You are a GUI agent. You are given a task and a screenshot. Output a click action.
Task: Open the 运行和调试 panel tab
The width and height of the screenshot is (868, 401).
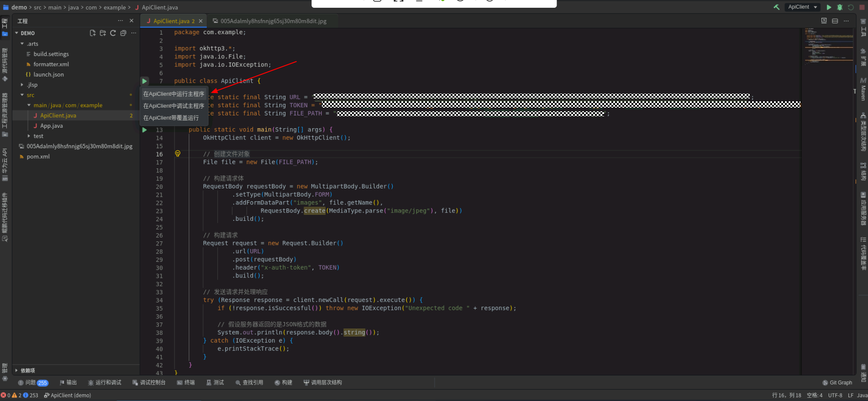105,383
